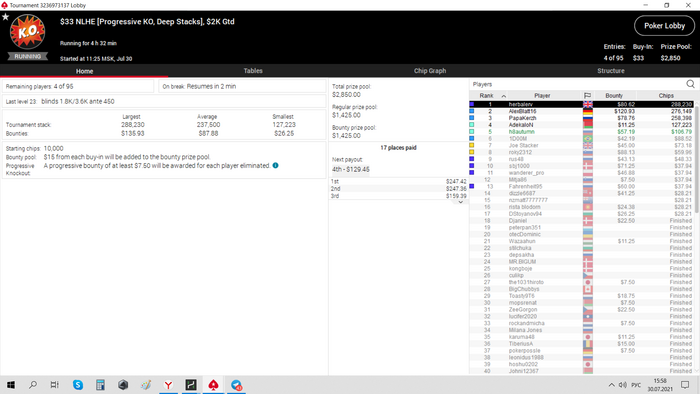Select player row leonidus1988
Screen dimensions: 700x394
click(582, 357)
